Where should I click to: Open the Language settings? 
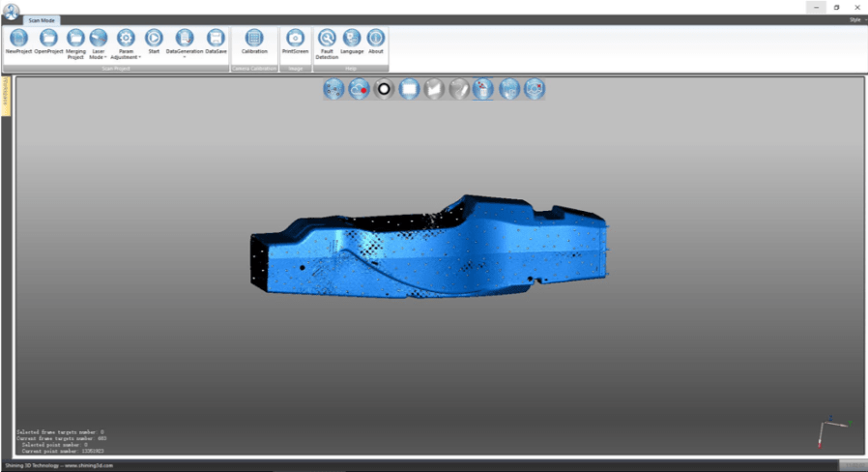pyautogui.click(x=352, y=39)
